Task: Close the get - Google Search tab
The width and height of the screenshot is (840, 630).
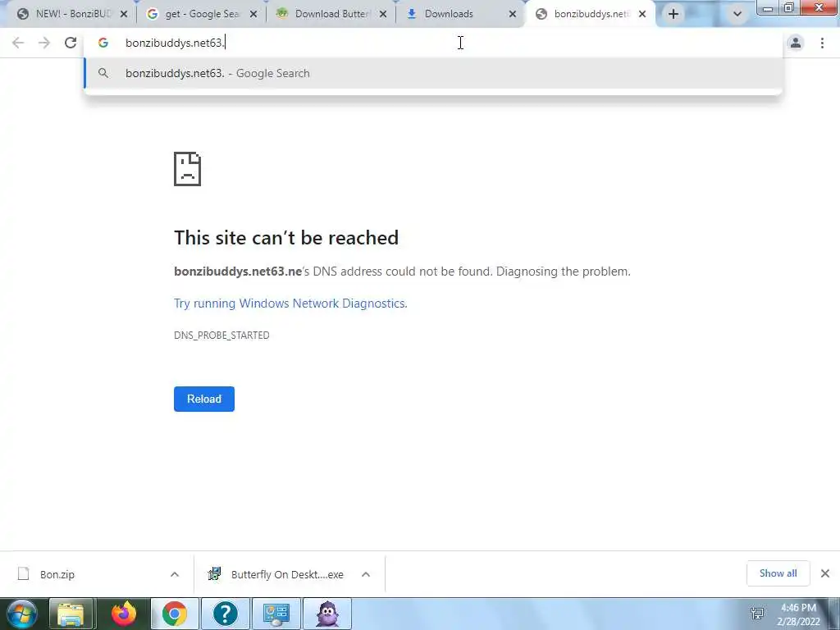Action: coord(253,15)
